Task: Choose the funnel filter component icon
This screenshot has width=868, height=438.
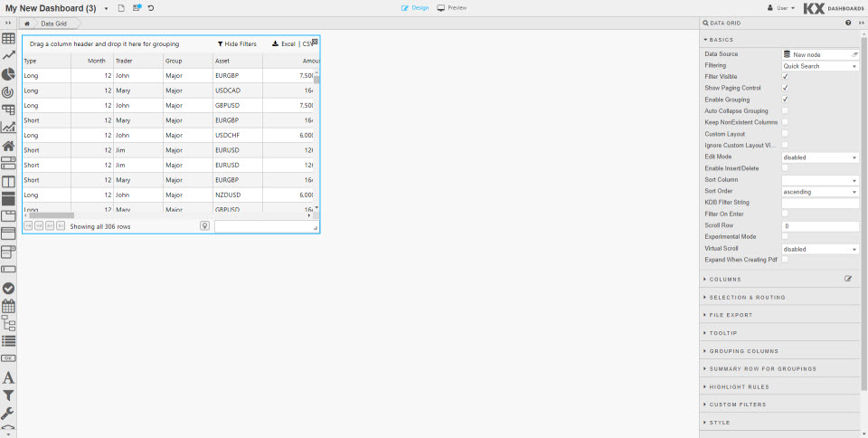Action: pos(8,395)
